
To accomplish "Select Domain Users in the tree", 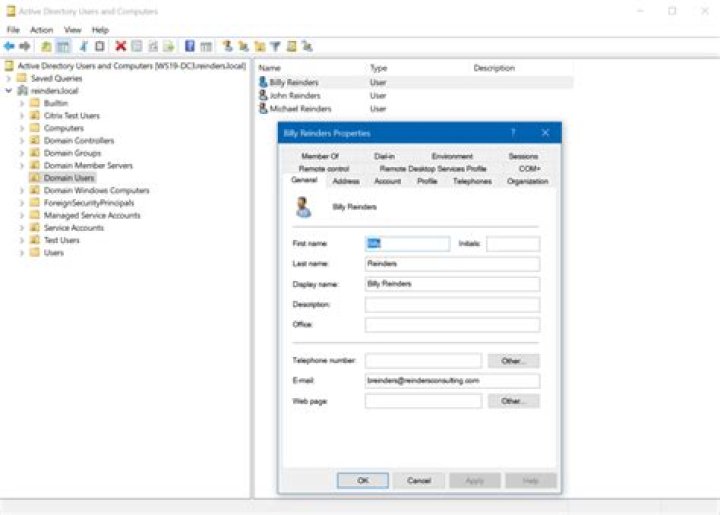I will [69, 178].
